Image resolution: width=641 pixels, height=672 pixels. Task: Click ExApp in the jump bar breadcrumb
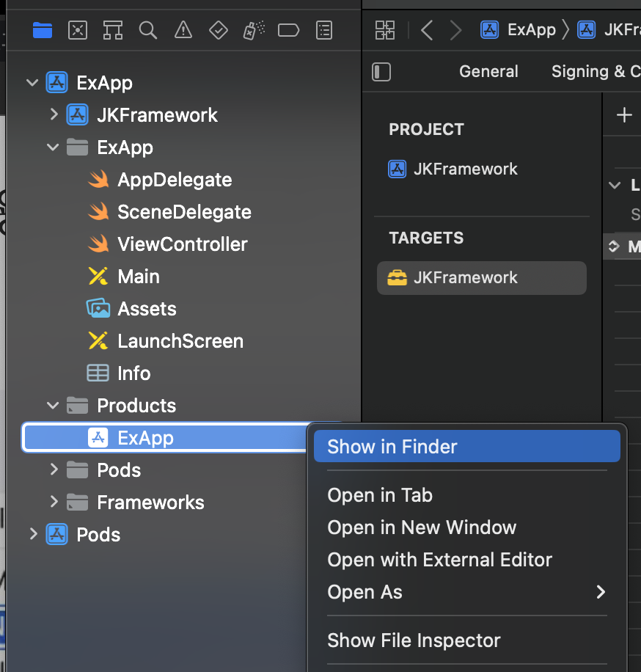pyautogui.click(x=531, y=29)
